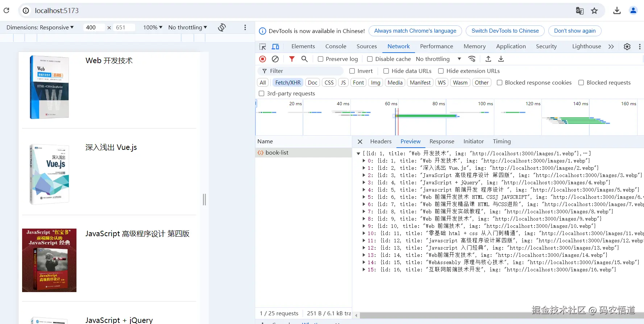Clear the network log
The width and height of the screenshot is (644, 324).
(x=275, y=59)
